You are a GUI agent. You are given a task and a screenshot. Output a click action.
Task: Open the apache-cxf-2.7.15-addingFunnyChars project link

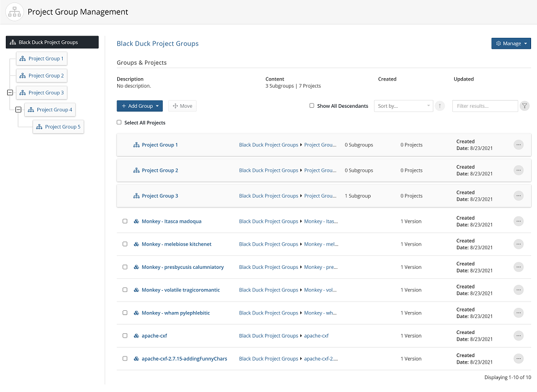pyautogui.click(x=184, y=359)
